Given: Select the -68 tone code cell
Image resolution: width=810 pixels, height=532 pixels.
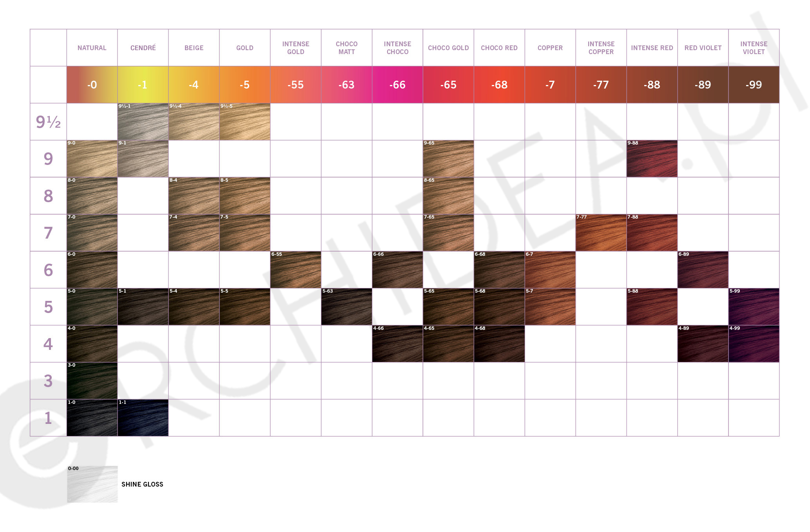Looking at the screenshot, I should tap(499, 85).
